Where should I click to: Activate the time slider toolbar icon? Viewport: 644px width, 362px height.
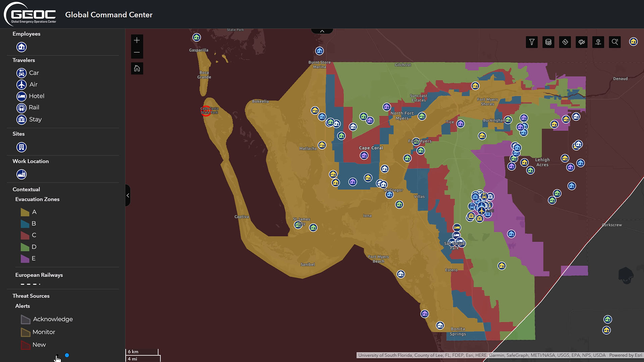598,42
